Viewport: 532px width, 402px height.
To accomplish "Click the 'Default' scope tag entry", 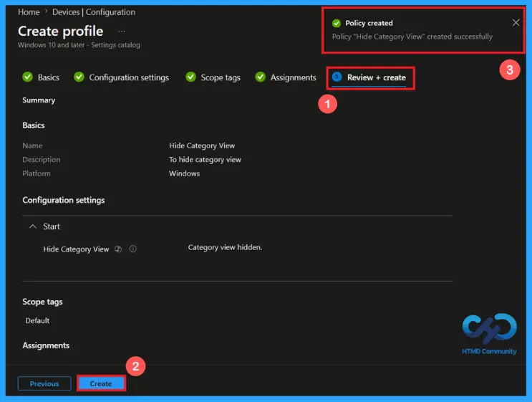I will click(x=37, y=320).
